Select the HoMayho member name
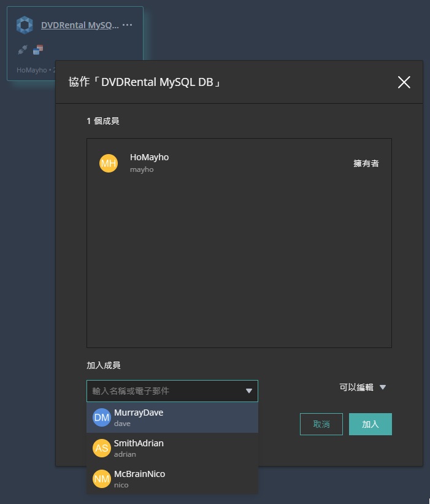The height and width of the screenshot is (504, 430). [149, 157]
